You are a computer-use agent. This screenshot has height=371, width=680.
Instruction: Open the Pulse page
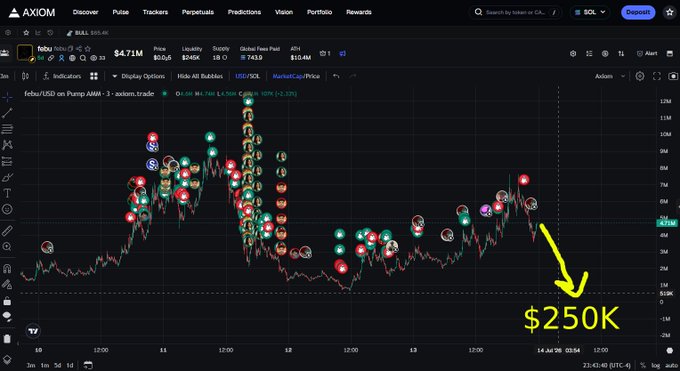point(121,12)
